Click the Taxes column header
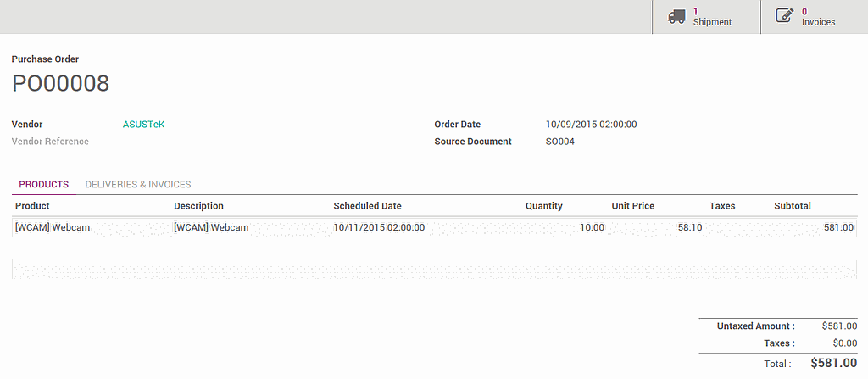This screenshot has height=379, width=868. tap(722, 206)
